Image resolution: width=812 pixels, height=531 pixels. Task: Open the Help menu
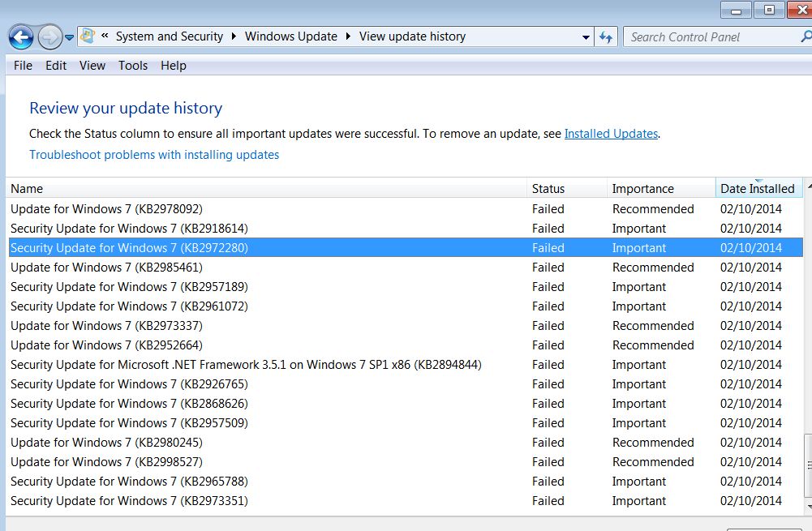[174, 66]
